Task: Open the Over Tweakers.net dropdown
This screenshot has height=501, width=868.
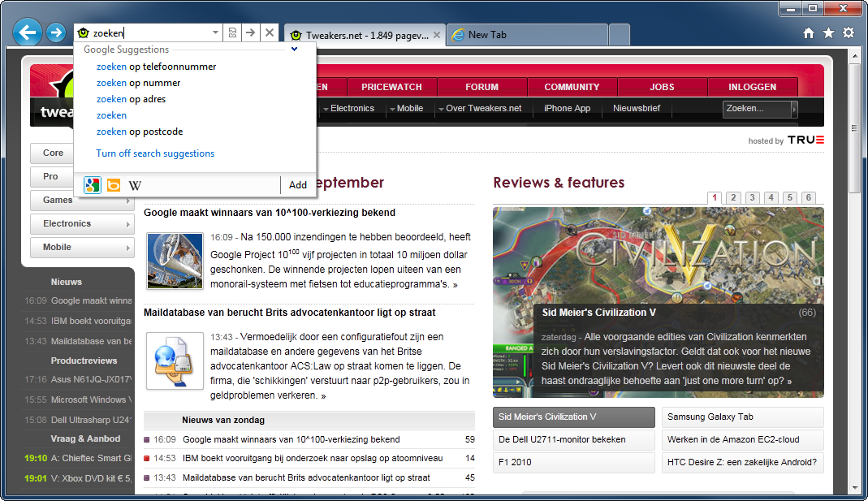Action: click(x=480, y=109)
